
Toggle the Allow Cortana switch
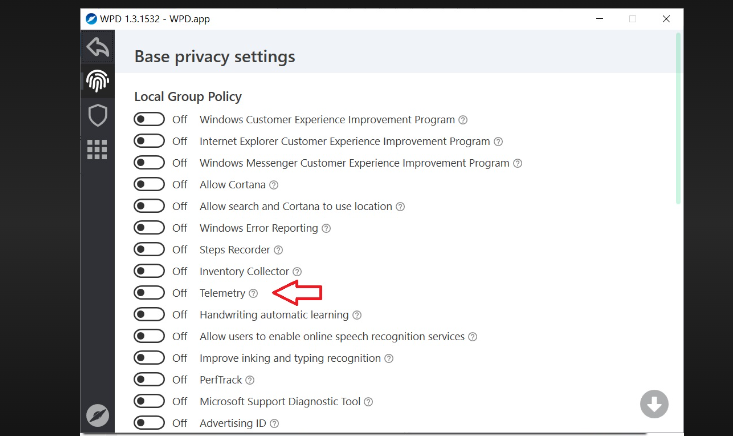click(149, 184)
